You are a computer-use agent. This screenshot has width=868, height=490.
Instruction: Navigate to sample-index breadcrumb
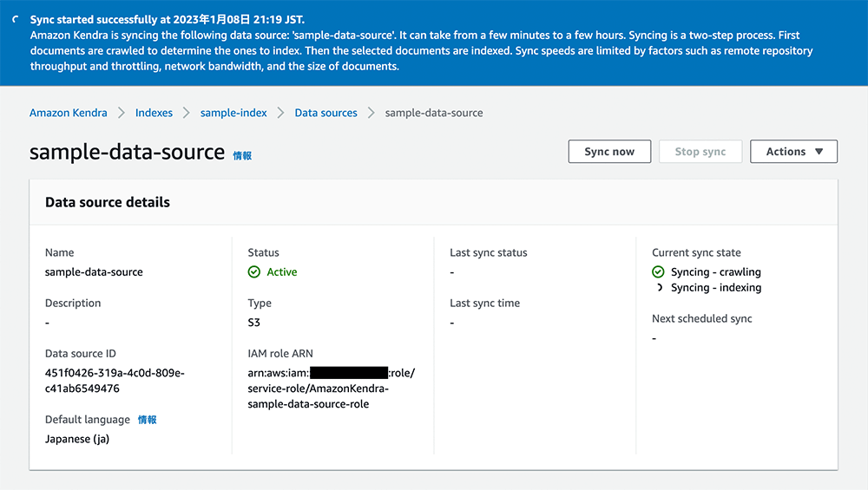coord(233,113)
